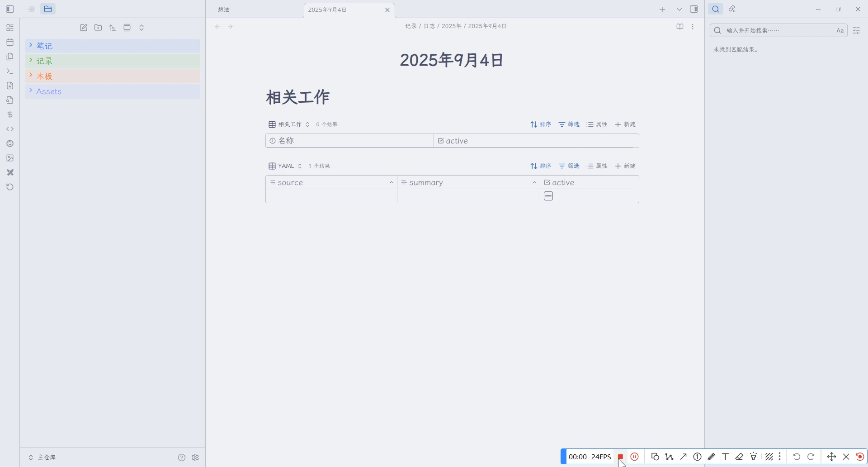This screenshot has width=868, height=467.
Task: Expand the 笔记 folder
Action: pyautogui.click(x=45, y=46)
